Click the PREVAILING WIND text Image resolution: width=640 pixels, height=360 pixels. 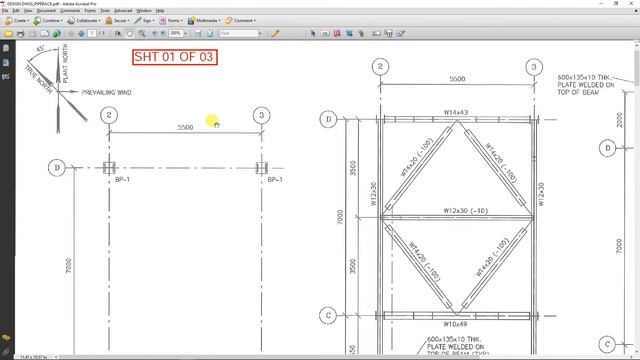[106, 92]
